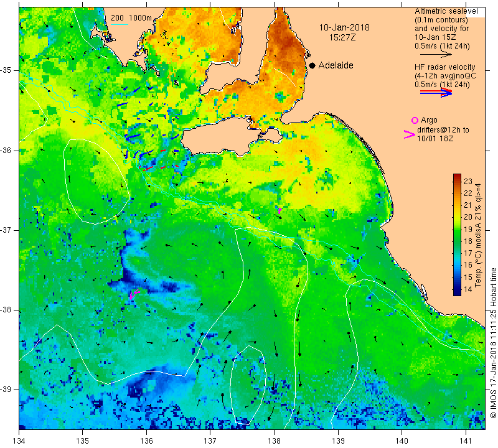Click the 14 value on temperature scale

point(468,289)
